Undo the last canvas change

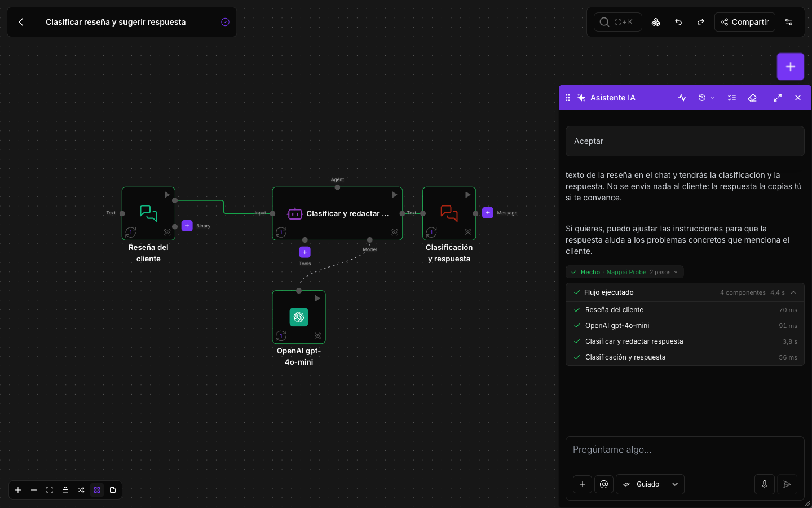pos(678,22)
